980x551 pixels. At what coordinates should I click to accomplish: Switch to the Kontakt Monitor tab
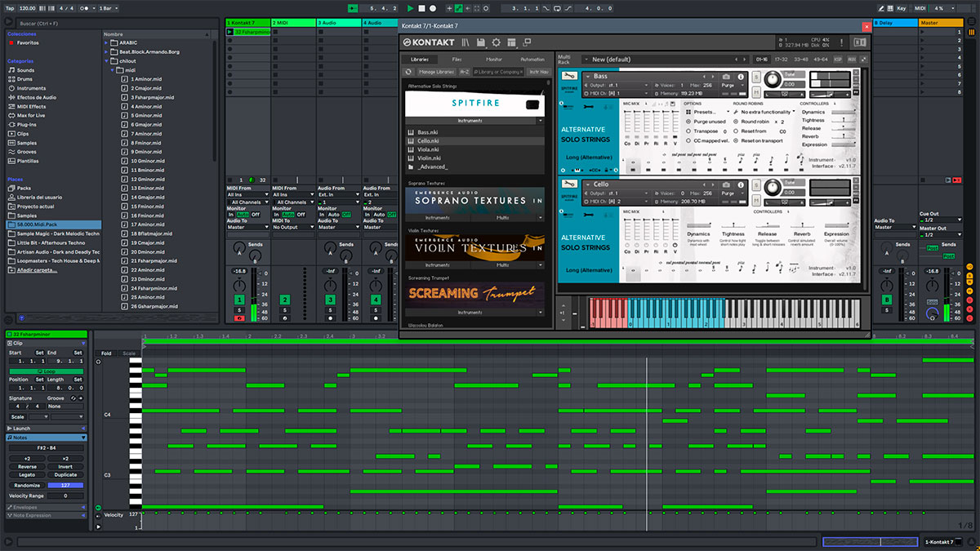pyautogui.click(x=494, y=60)
